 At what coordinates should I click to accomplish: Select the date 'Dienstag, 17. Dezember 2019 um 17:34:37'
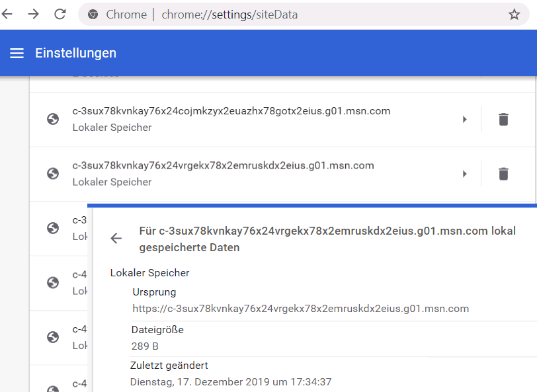coord(231,381)
